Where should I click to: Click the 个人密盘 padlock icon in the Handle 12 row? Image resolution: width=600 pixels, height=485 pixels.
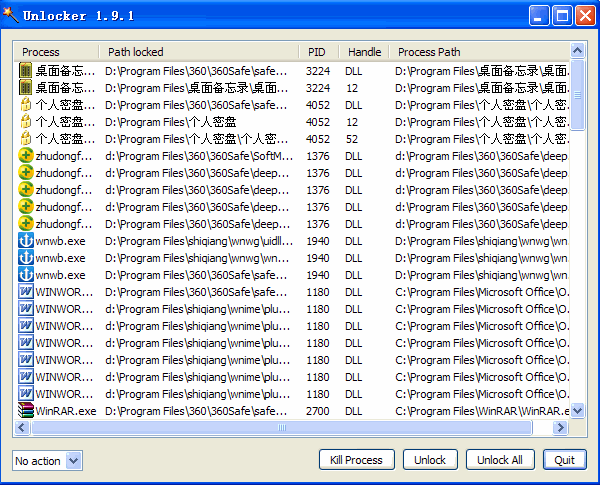(x=25, y=122)
